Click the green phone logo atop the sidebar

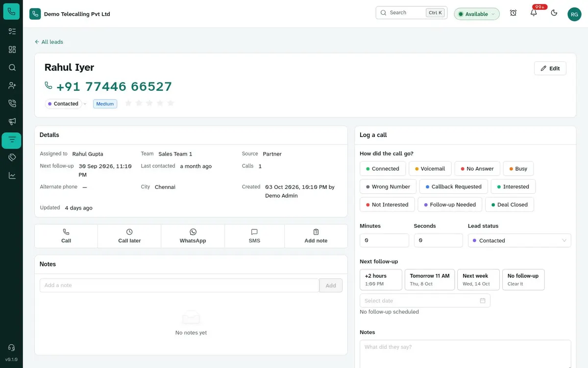(x=12, y=11)
